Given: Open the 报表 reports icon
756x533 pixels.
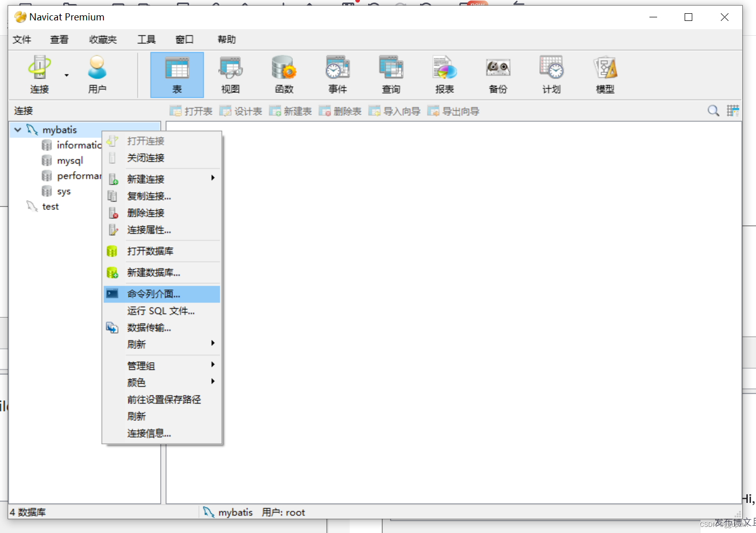Looking at the screenshot, I should (x=445, y=75).
